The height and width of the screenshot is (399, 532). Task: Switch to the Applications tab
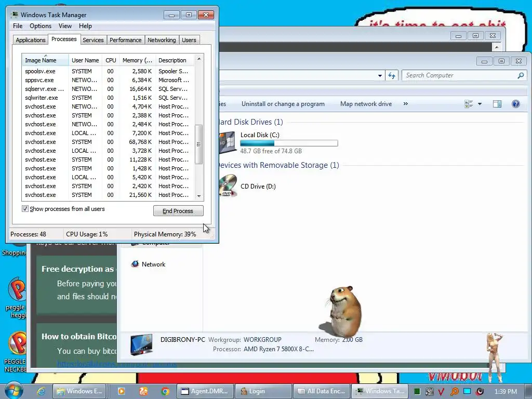(x=31, y=39)
